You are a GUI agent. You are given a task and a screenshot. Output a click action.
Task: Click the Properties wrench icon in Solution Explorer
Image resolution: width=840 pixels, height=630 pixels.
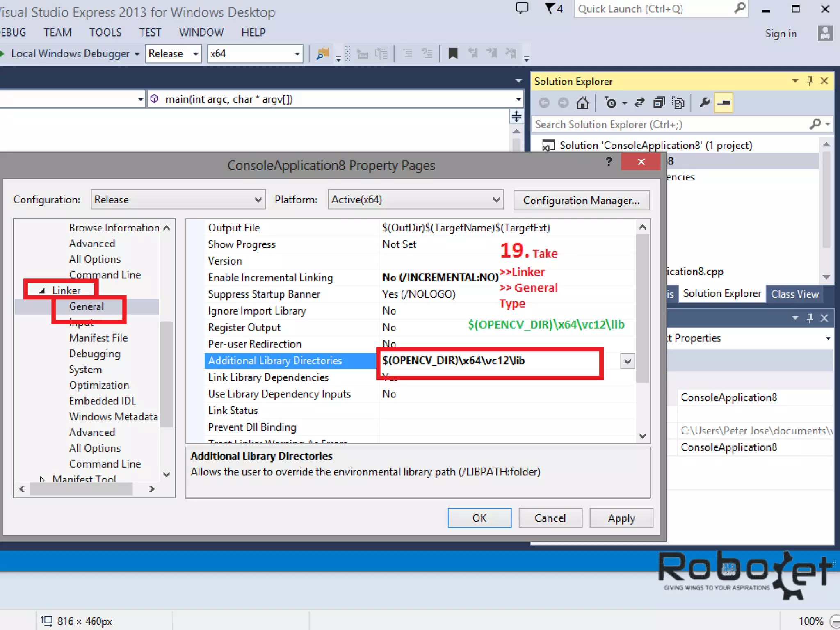tap(704, 103)
